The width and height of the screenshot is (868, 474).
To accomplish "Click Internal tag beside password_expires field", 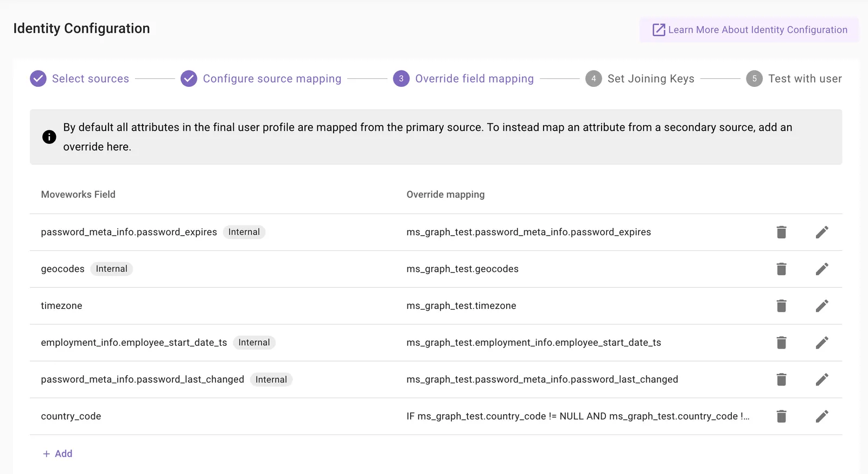I will 244,232.
